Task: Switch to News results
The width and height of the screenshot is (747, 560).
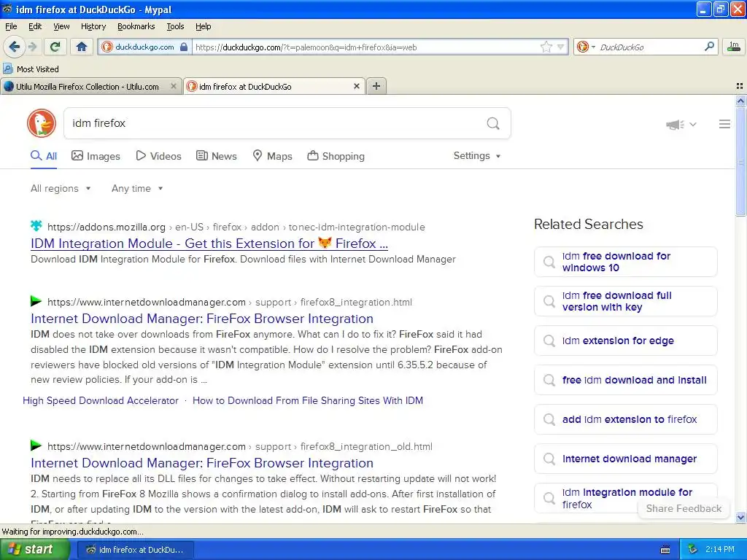Action: 217,156
